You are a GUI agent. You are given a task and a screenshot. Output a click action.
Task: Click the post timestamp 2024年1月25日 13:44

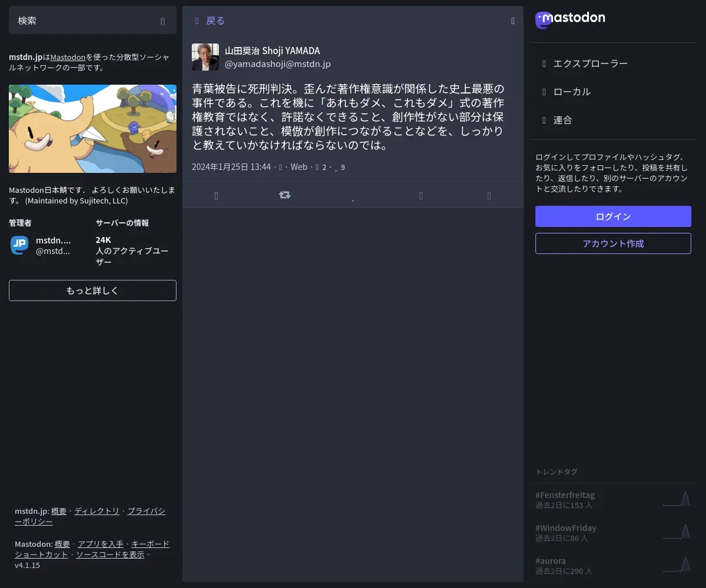pos(231,167)
